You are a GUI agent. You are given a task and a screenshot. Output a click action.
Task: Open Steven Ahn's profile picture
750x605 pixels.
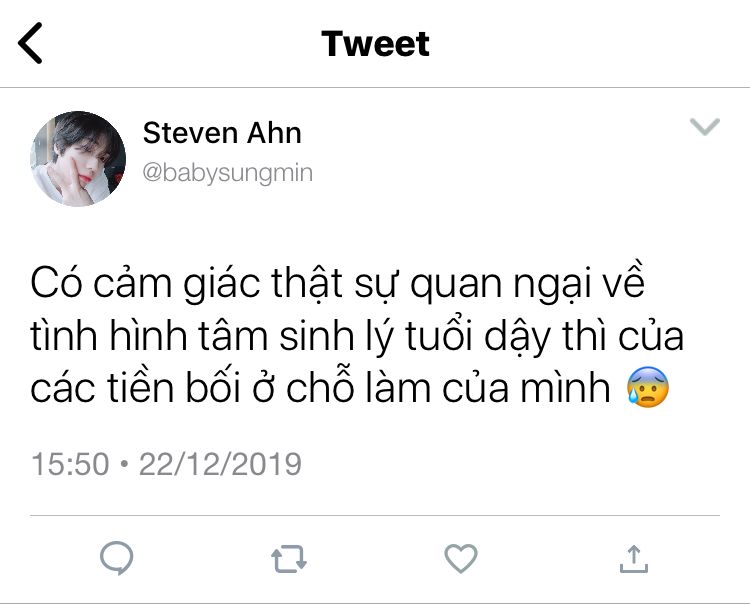[x=78, y=159]
